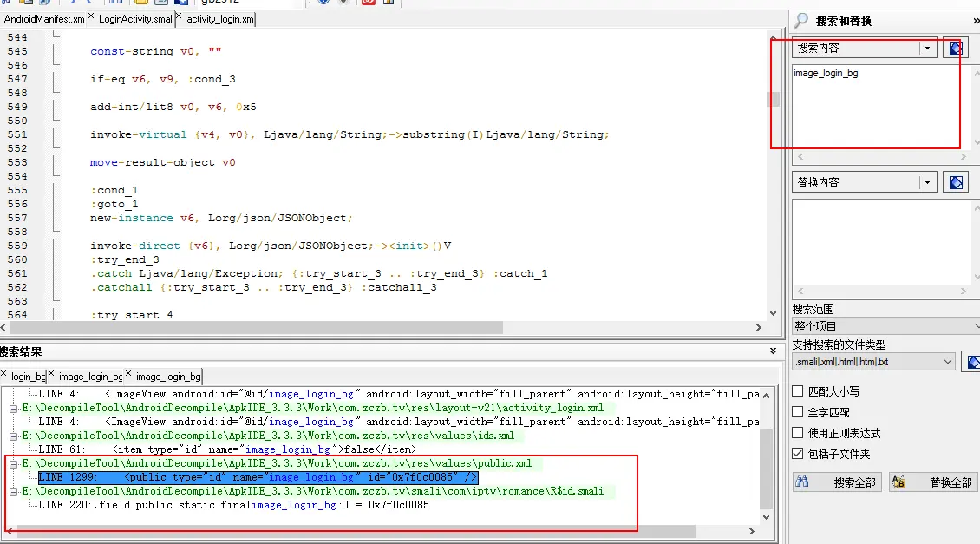Click code line 559 invoke-direct JSONObject init

click(271, 246)
